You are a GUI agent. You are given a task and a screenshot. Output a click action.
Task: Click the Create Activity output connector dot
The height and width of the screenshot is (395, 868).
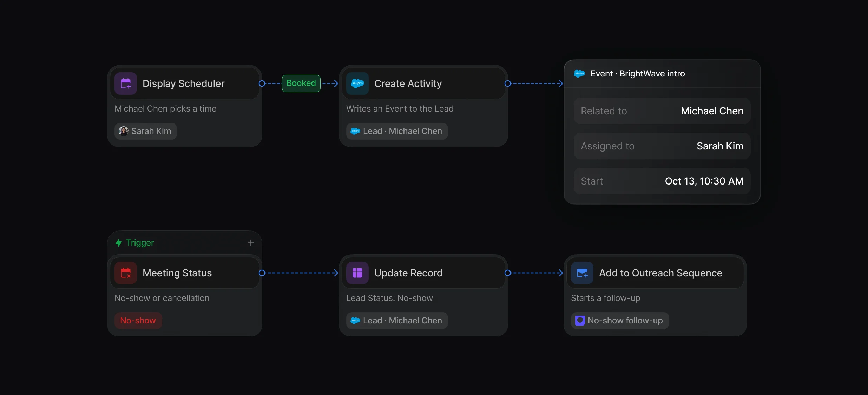tap(508, 83)
